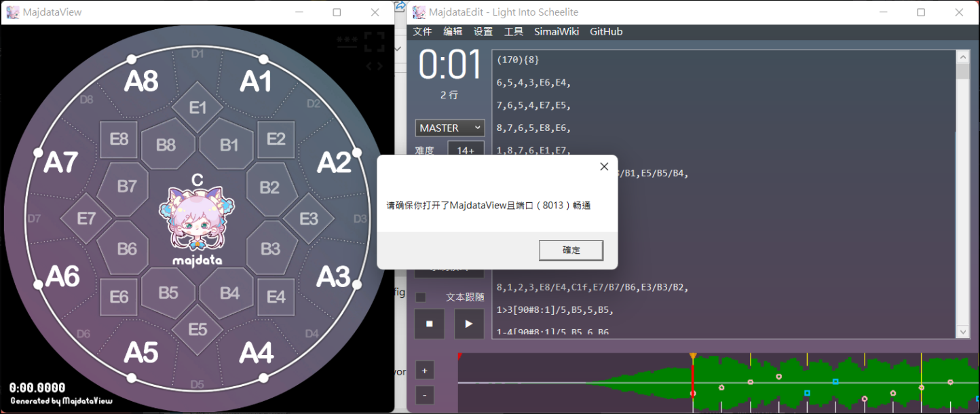
Task: Click the collapse chevron on the narrow side strip
Action: click(399, 49)
